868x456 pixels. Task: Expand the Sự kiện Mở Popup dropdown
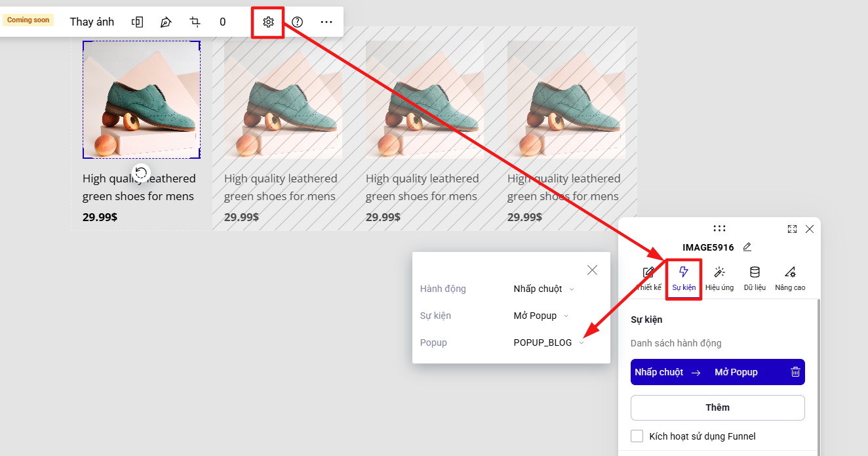tap(541, 316)
